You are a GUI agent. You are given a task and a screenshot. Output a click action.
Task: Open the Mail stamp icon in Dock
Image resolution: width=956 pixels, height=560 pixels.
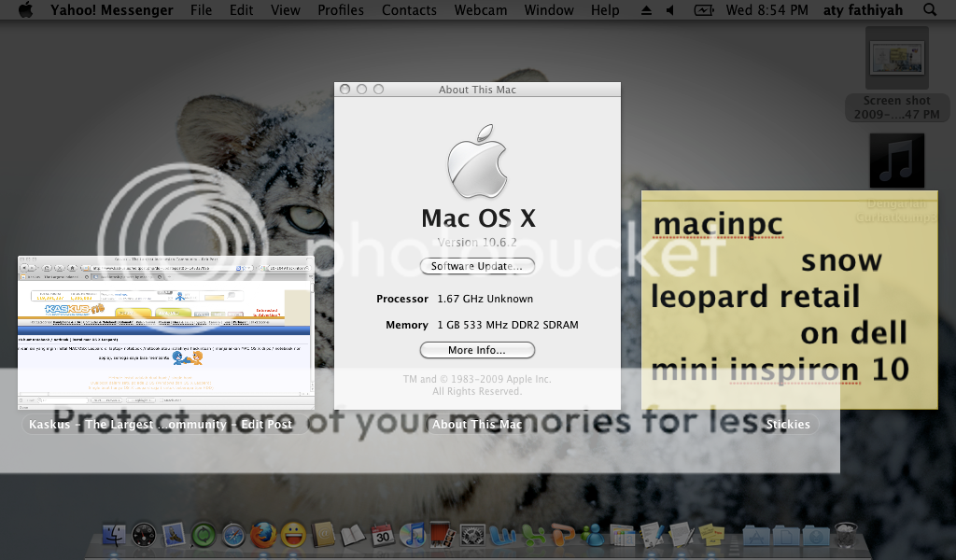[x=174, y=536]
